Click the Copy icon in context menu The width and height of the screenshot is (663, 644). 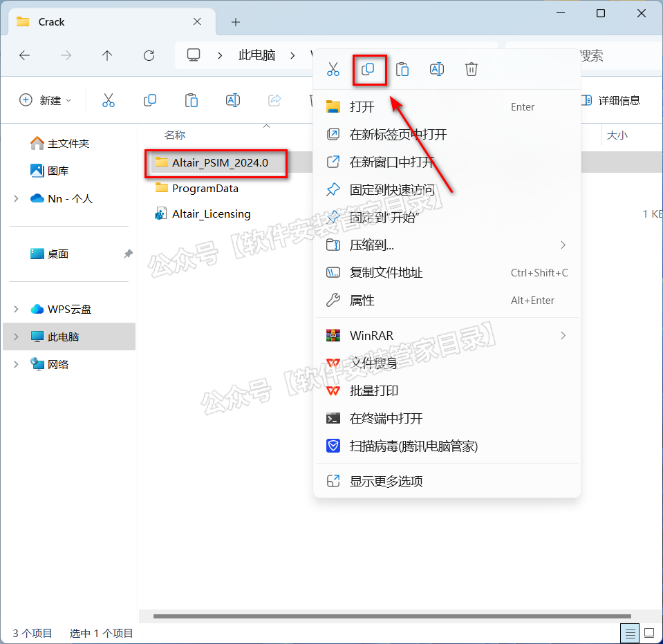(x=368, y=69)
